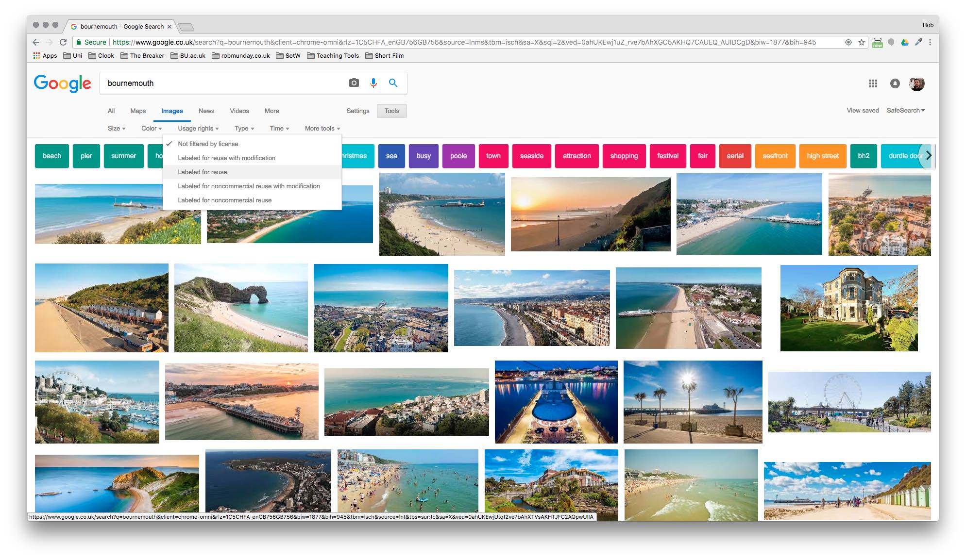Bookmark page with the star icon

click(862, 42)
